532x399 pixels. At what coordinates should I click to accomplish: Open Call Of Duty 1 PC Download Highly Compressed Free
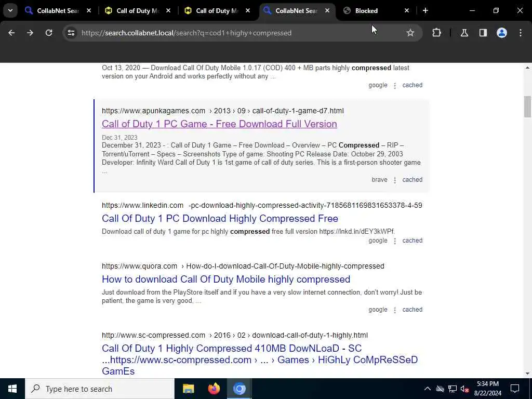click(x=220, y=219)
